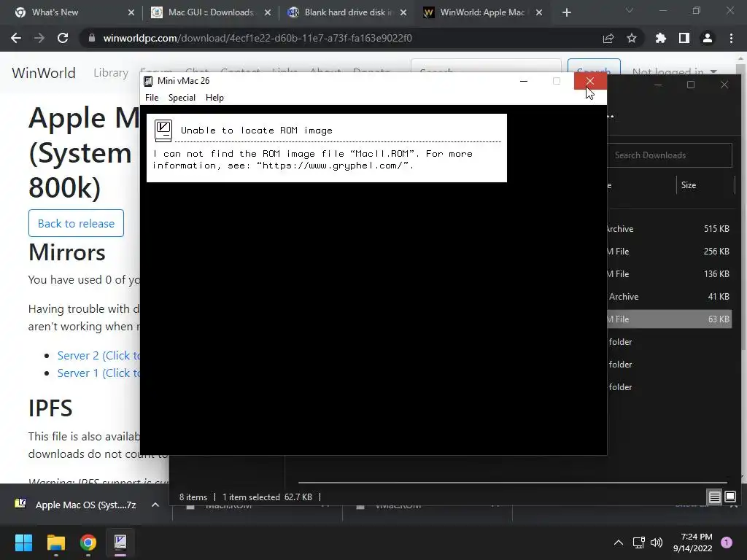Image resolution: width=747 pixels, height=560 pixels.
Task: Open the Library link on WinWorld
Action: (x=111, y=73)
